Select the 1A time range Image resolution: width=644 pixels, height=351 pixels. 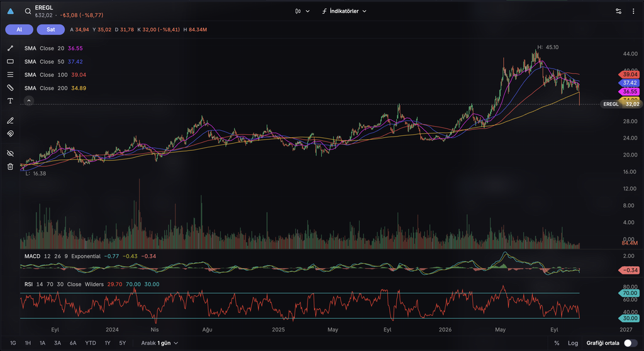(42, 343)
